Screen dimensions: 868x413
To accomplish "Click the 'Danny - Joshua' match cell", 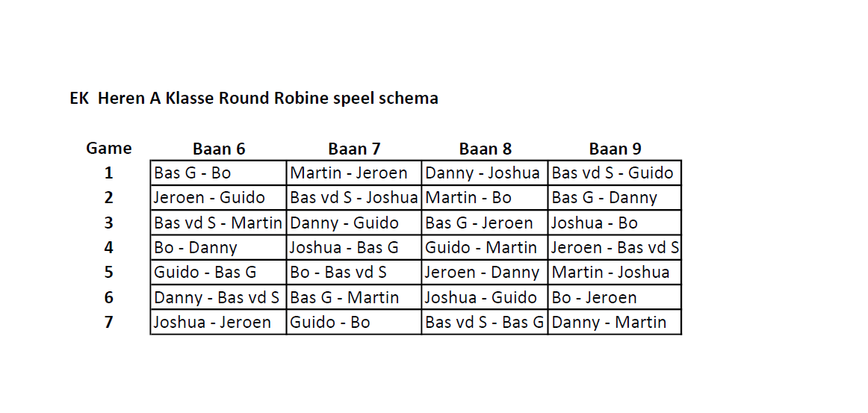I will point(484,173).
